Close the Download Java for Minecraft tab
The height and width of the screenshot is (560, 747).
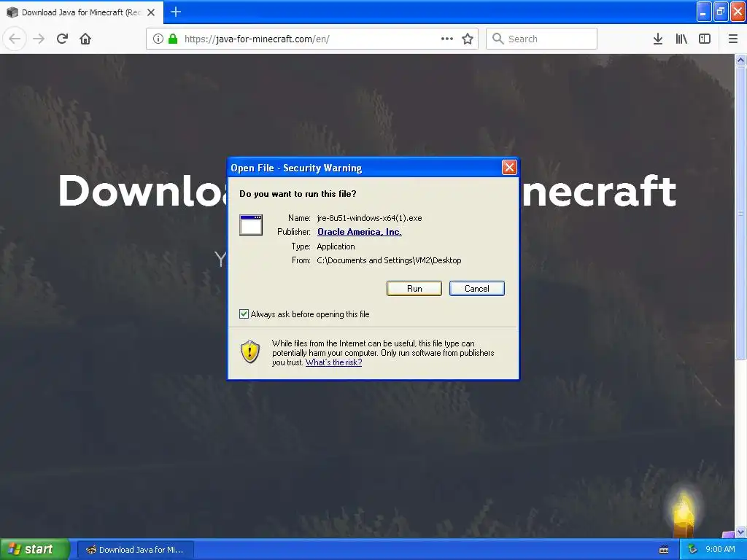[151, 12]
